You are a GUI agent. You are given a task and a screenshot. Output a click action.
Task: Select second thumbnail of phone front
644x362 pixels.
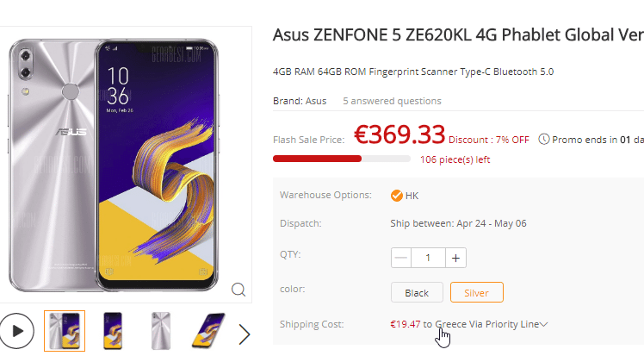112,331
